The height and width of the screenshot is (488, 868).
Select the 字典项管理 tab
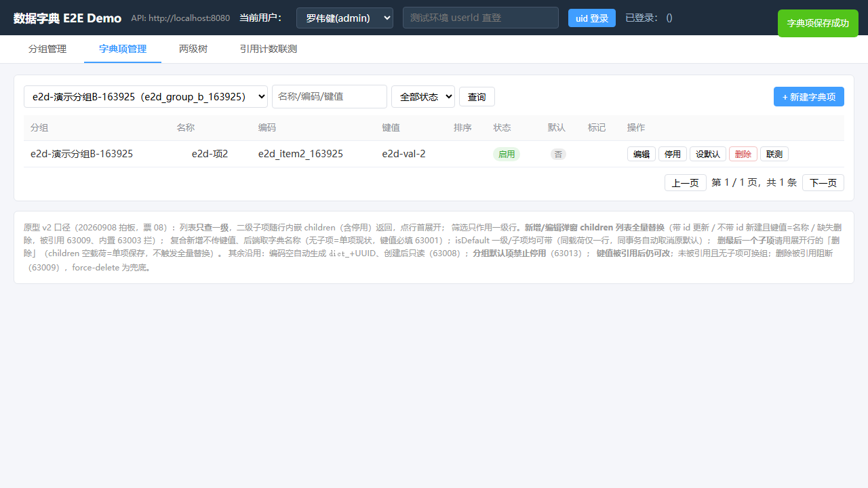pos(123,49)
